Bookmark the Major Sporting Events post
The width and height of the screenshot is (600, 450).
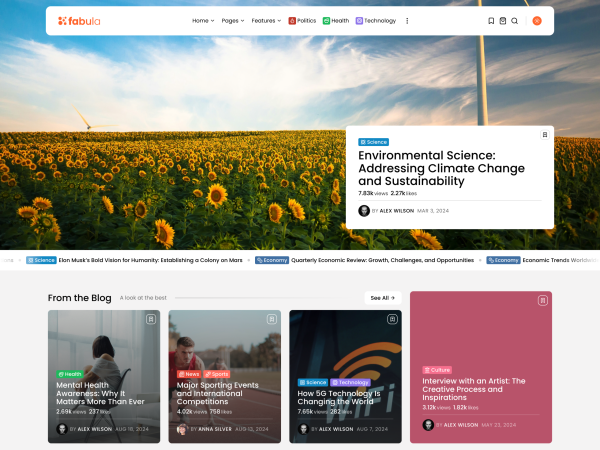[x=272, y=319]
